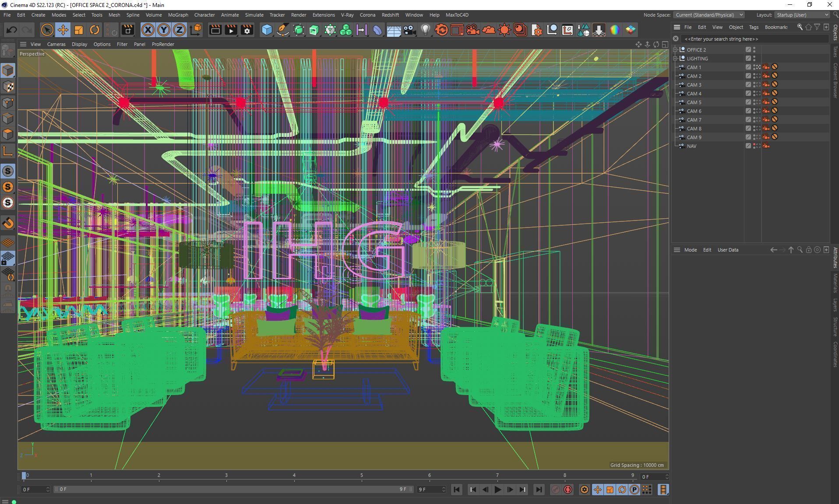Image resolution: width=839 pixels, height=504 pixels.
Task: Go to start of animation
Action: pyautogui.click(x=456, y=490)
